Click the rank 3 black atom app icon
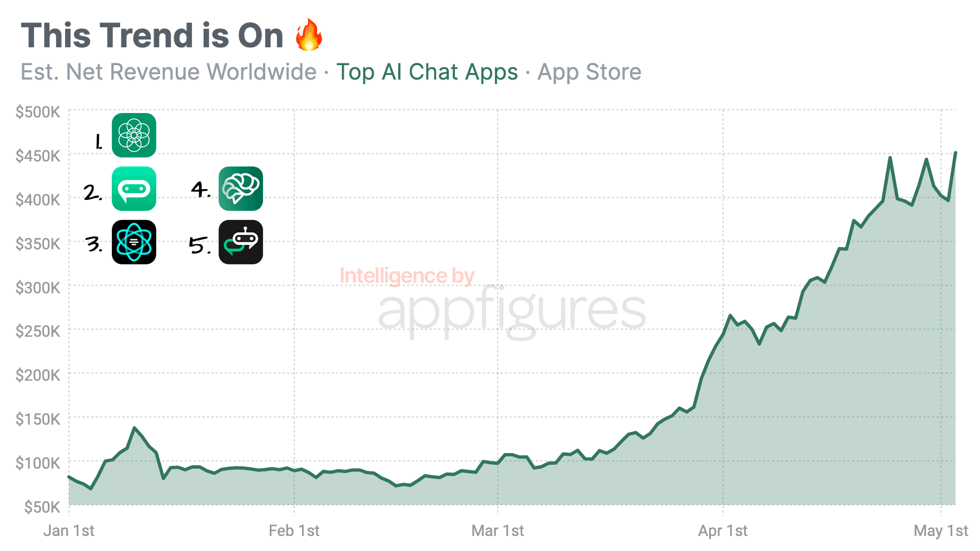 click(134, 242)
